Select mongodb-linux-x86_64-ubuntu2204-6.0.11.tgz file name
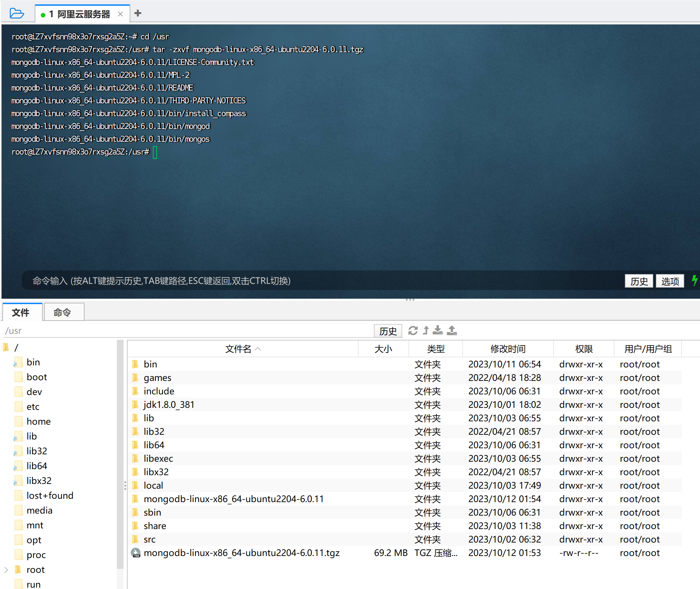 pos(242,553)
